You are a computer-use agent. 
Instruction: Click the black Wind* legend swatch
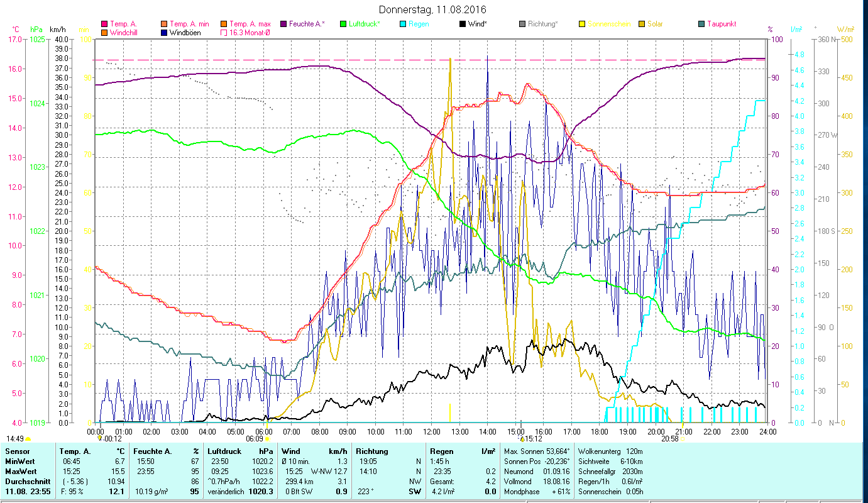[x=463, y=24]
